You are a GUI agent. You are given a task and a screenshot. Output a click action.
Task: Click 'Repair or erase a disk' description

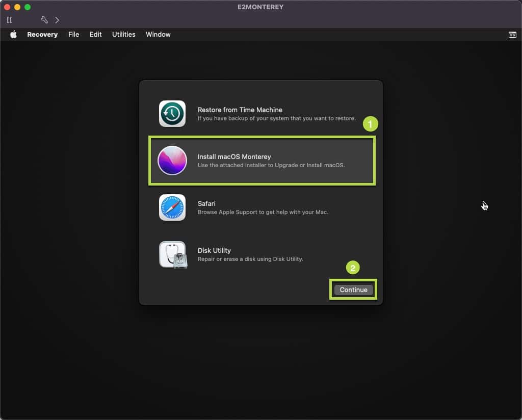[250, 259]
